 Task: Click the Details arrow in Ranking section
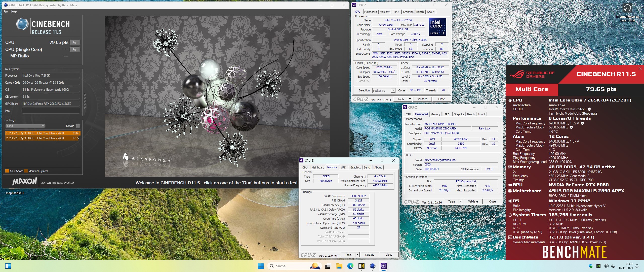[x=78, y=126]
